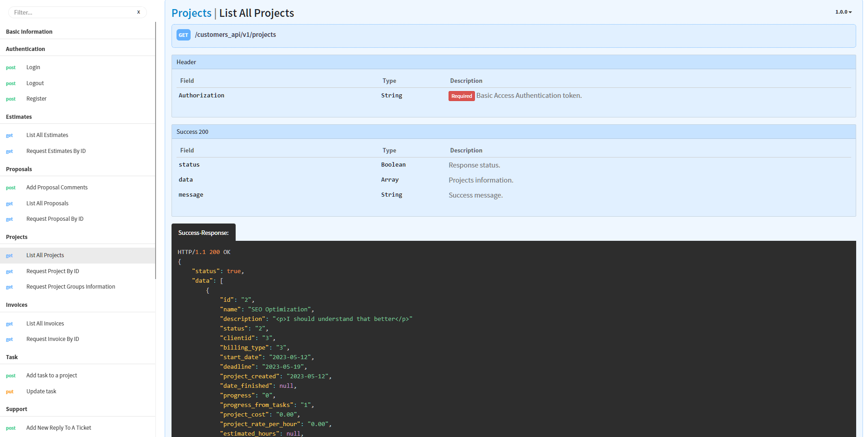Select the green GET badge next to the projects endpoint

[x=183, y=35]
